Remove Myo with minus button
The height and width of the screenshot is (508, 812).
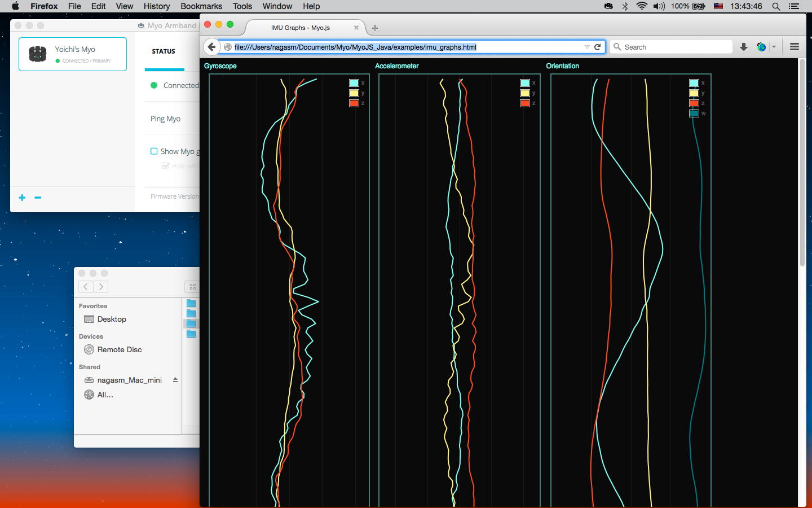click(38, 198)
